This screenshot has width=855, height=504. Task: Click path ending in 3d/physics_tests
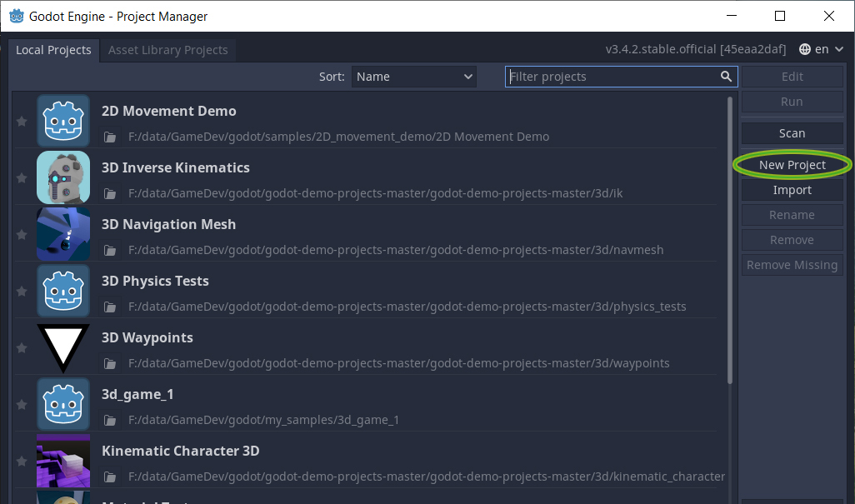pyautogui.click(x=407, y=307)
